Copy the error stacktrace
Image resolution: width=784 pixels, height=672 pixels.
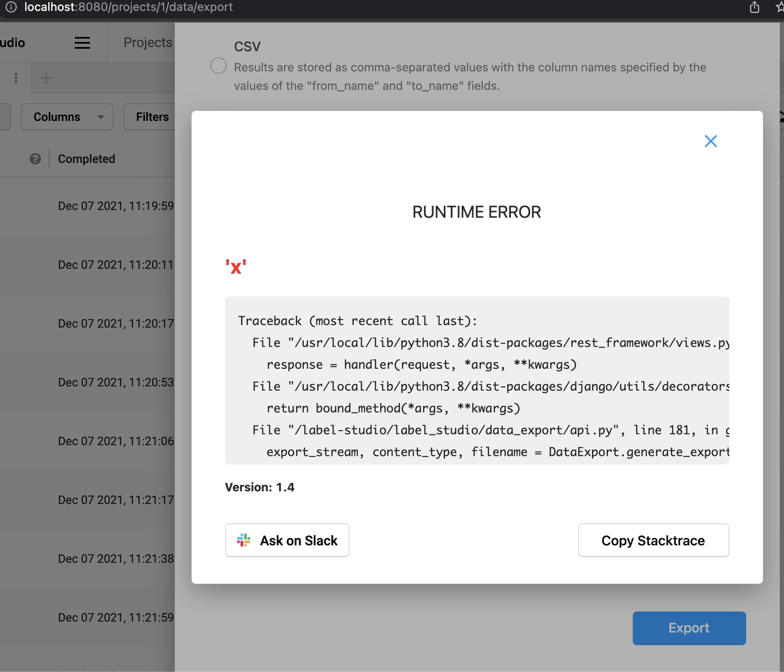click(653, 541)
